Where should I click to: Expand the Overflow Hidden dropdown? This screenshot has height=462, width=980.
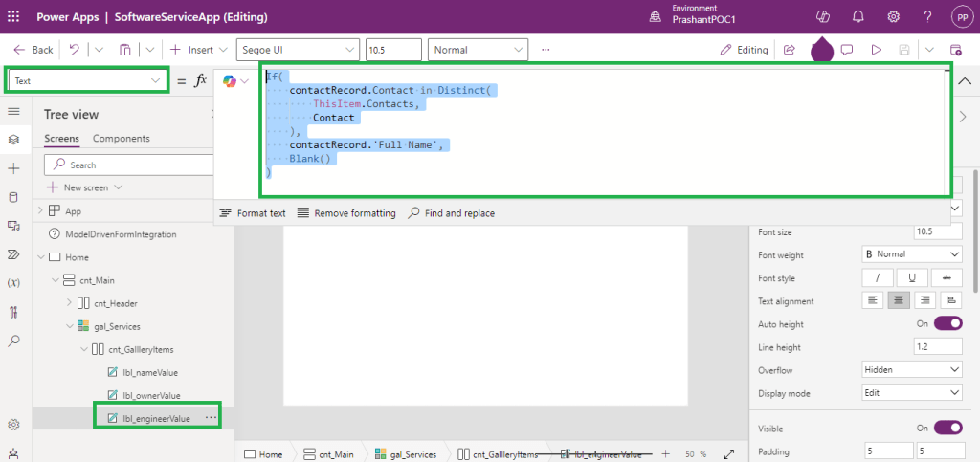pos(912,370)
